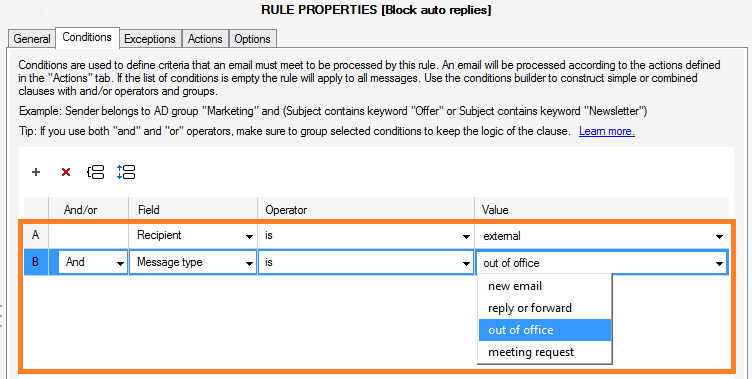
Task: Reorder conditions with the up-down arrows icon
Action: (x=126, y=172)
